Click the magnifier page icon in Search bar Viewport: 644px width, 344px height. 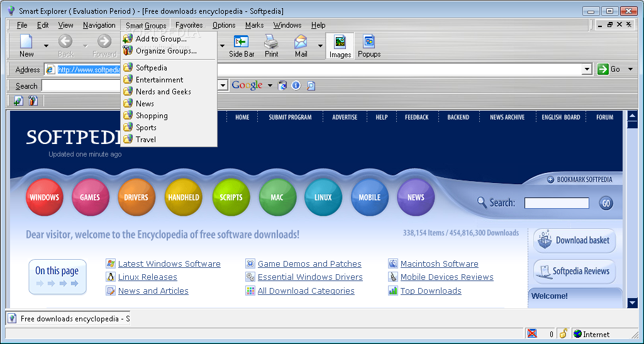311,86
